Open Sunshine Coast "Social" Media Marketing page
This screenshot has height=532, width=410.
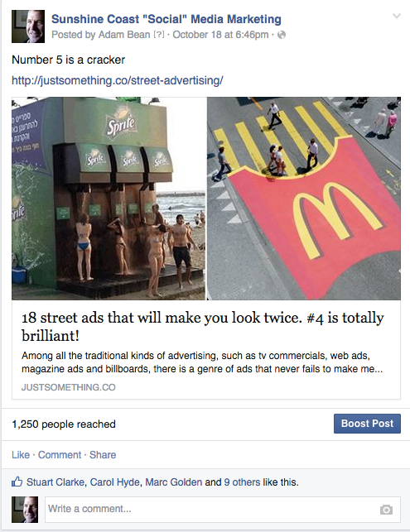pos(166,19)
